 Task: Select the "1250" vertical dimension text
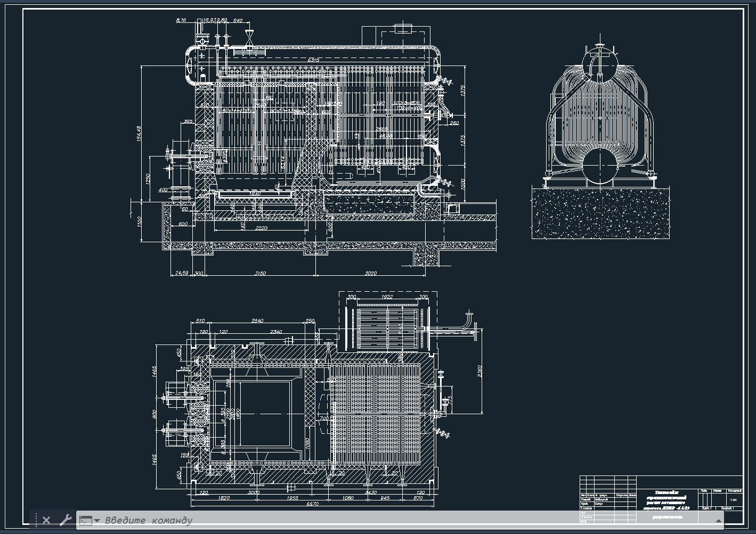point(149,180)
